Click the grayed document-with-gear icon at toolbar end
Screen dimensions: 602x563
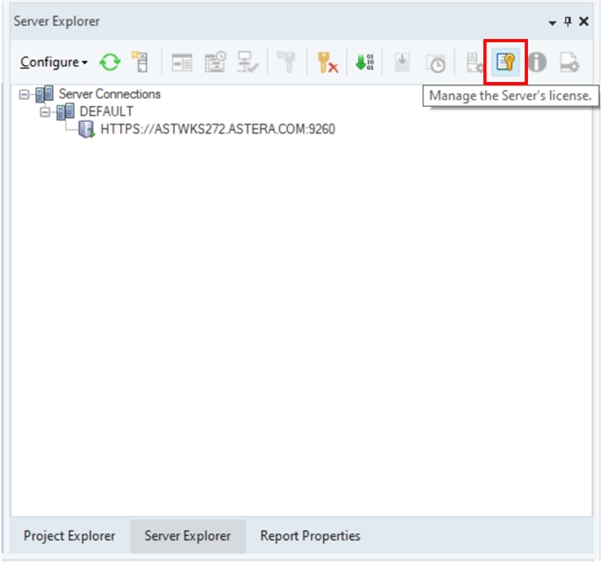click(569, 62)
